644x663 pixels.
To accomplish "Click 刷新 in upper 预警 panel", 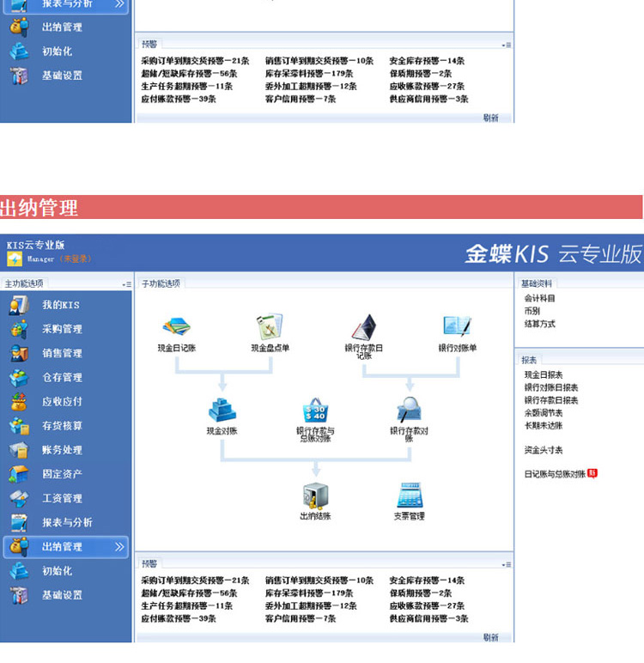I will 490,118.
